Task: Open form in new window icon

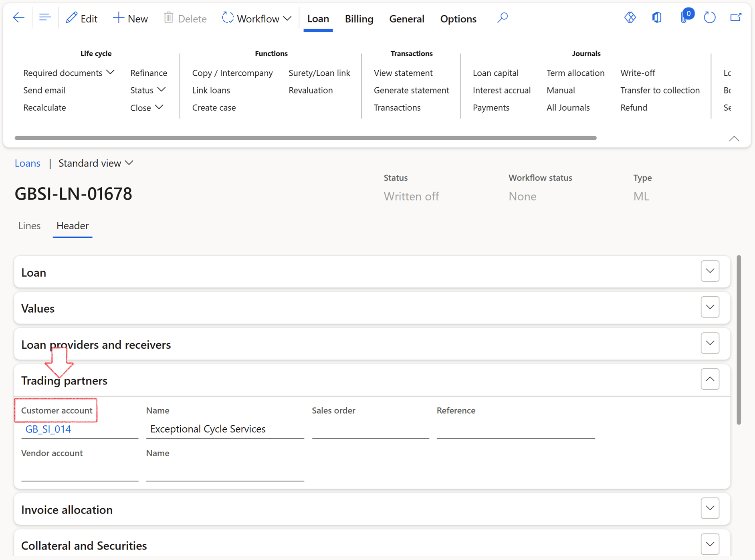Action: tap(736, 18)
